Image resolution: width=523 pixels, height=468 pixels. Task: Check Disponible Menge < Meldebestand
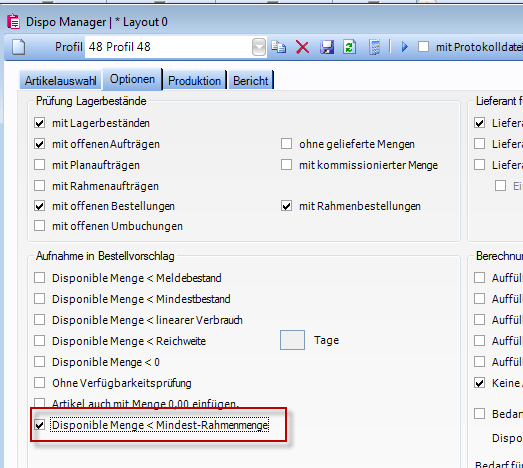coord(40,278)
